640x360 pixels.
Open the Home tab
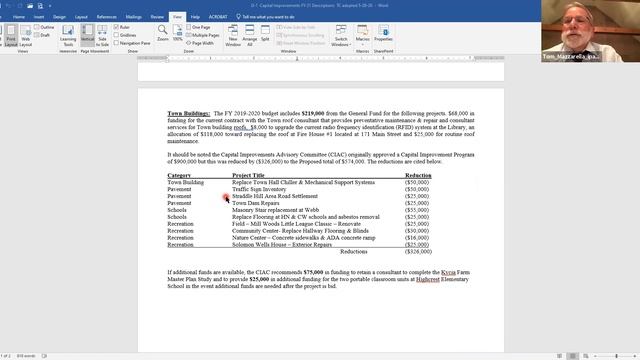click(19, 17)
